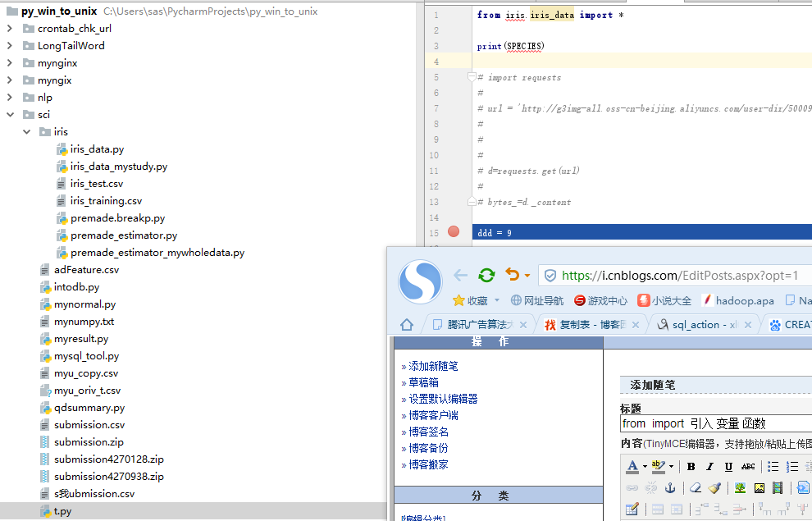Click the yellow upload picture icon
The image size is (812, 521).
(760, 488)
